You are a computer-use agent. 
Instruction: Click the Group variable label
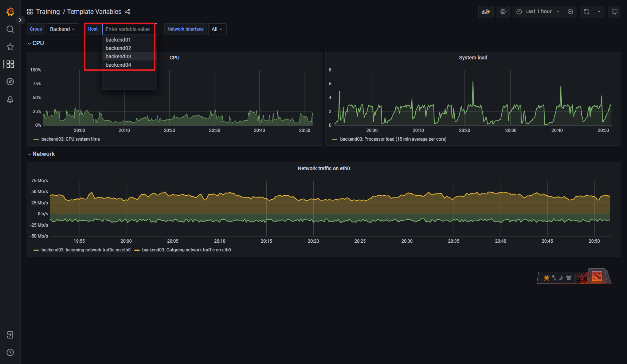pos(36,29)
